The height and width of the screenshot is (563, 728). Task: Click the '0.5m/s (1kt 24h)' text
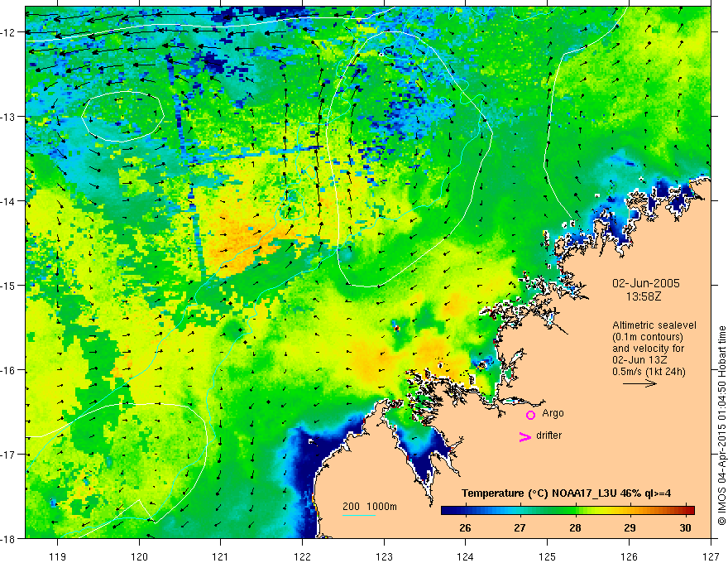649,372
